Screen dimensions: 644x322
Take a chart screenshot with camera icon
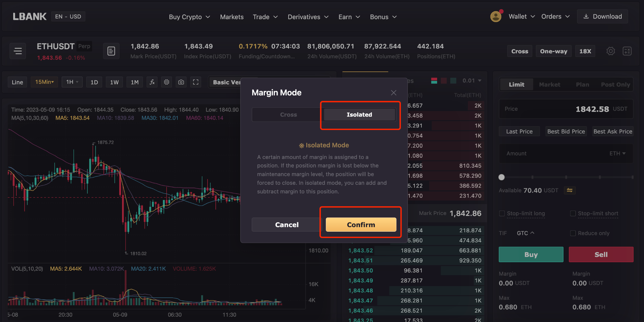click(x=181, y=82)
